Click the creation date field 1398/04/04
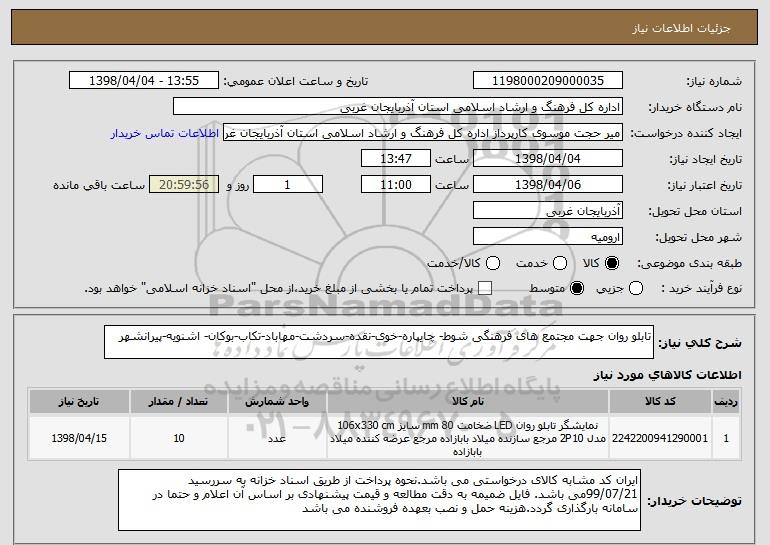 click(x=548, y=159)
